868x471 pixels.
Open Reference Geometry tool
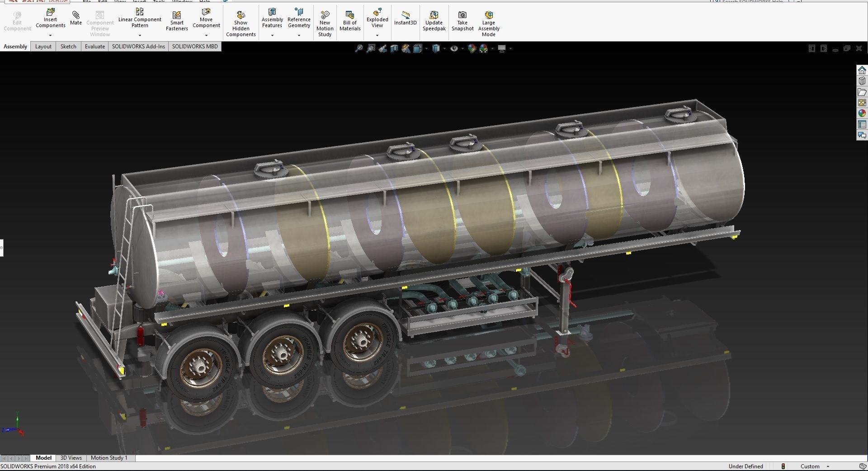click(x=299, y=18)
